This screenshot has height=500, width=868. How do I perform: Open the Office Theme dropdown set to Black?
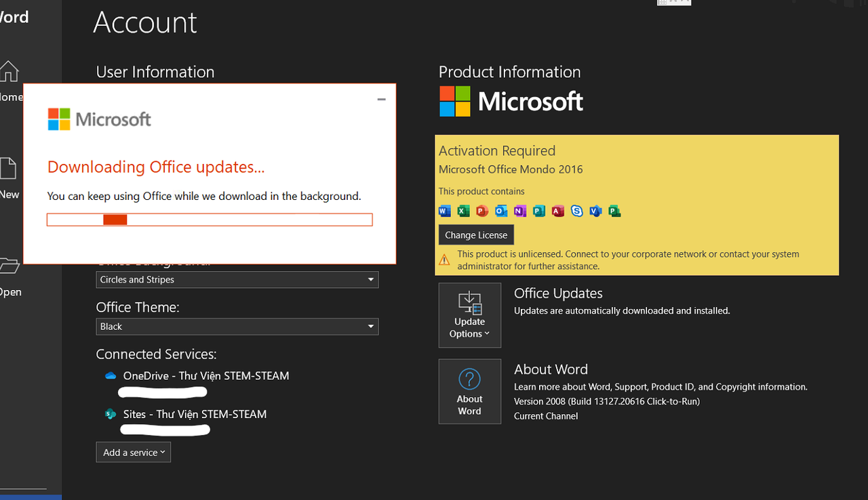coord(237,327)
